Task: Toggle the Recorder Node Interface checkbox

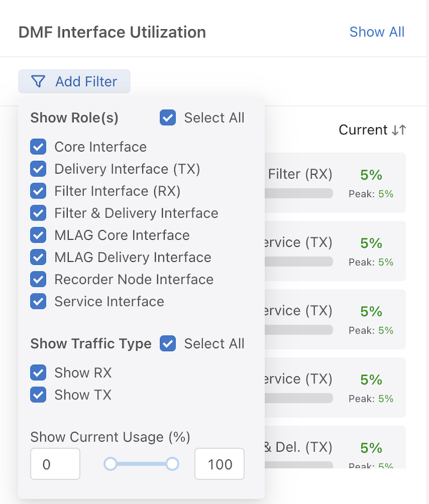Action: pyautogui.click(x=38, y=279)
